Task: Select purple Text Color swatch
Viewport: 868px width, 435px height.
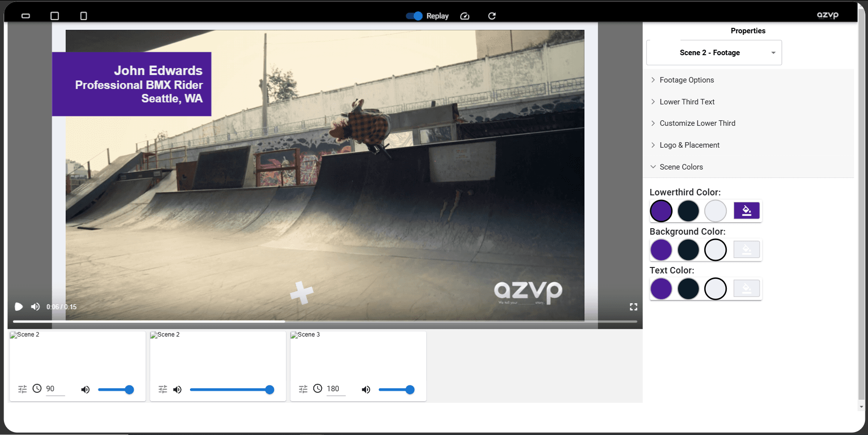Action: pos(661,289)
